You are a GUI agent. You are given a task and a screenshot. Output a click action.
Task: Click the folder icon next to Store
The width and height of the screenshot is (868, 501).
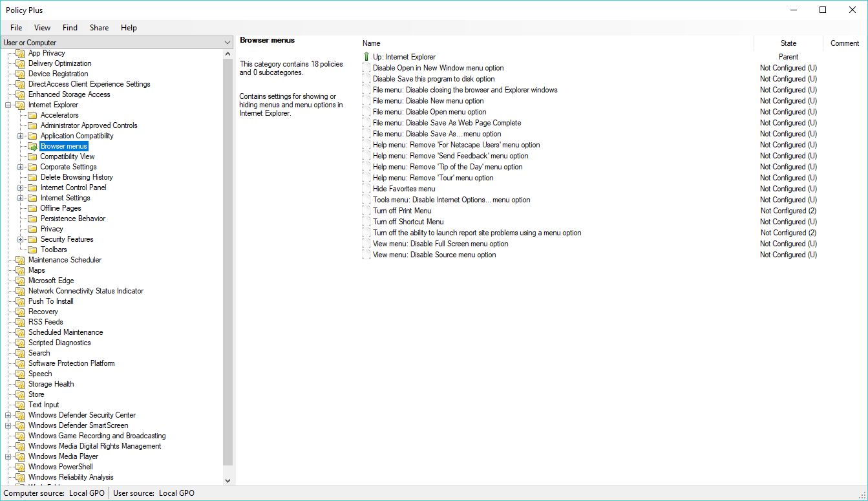20,394
